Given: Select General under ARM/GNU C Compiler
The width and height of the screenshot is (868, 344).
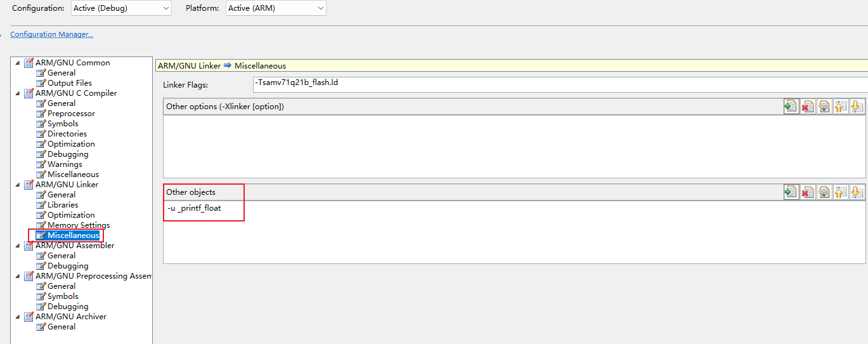Looking at the screenshot, I should click(62, 103).
